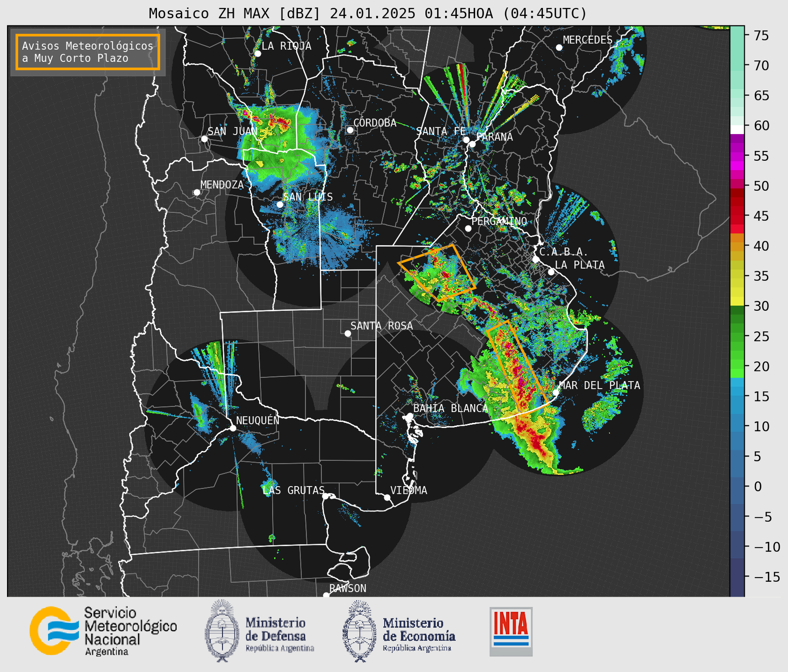Click the SAN LUIS city label
This screenshot has height=672, width=788.
tap(308, 197)
